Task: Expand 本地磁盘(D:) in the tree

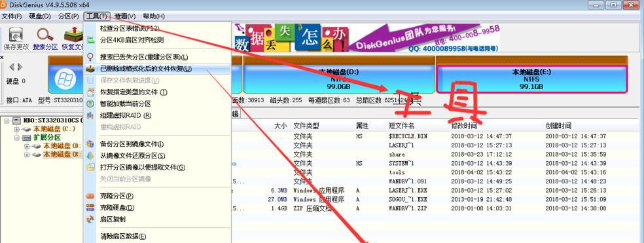Action: point(27,146)
